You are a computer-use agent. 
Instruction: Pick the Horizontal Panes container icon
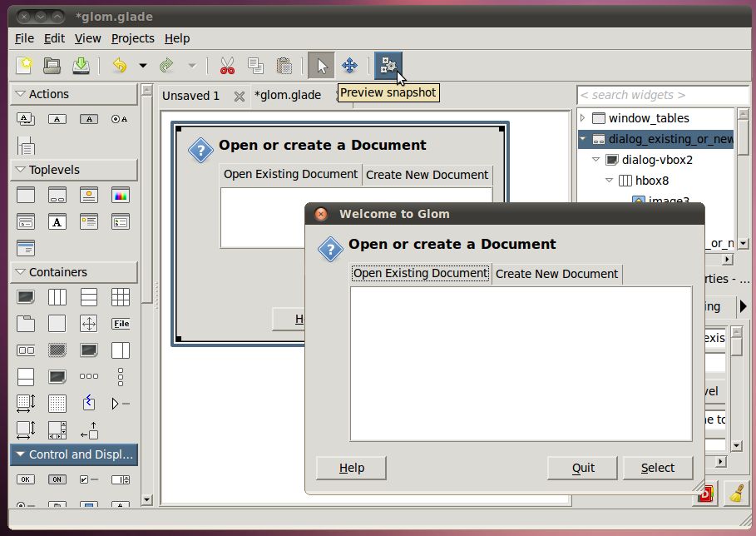pos(121,350)
